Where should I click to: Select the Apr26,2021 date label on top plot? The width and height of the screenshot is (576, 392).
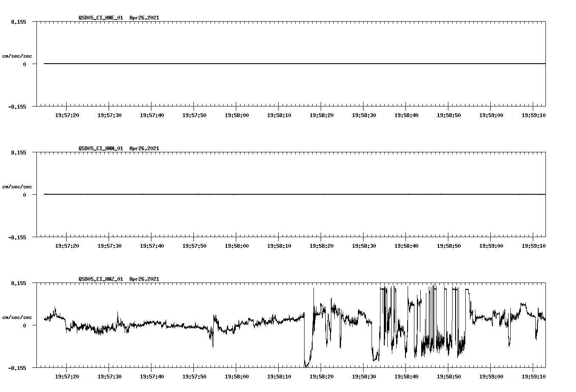143,18
